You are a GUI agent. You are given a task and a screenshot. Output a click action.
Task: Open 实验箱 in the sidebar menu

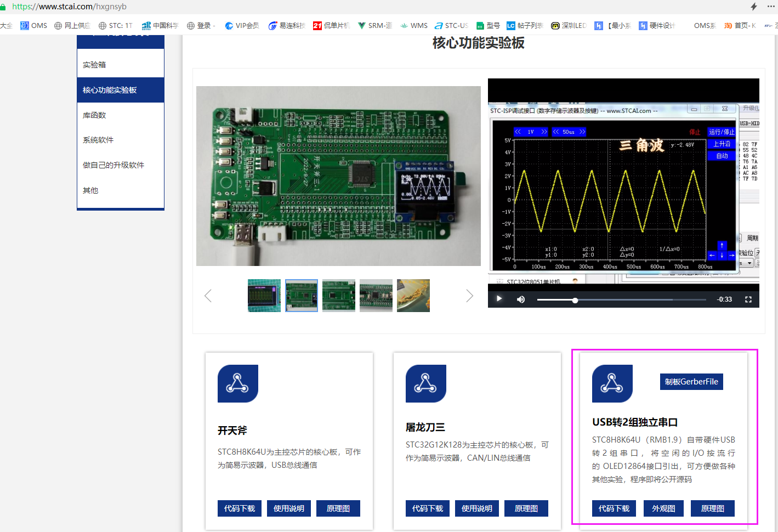coord(121,65)
